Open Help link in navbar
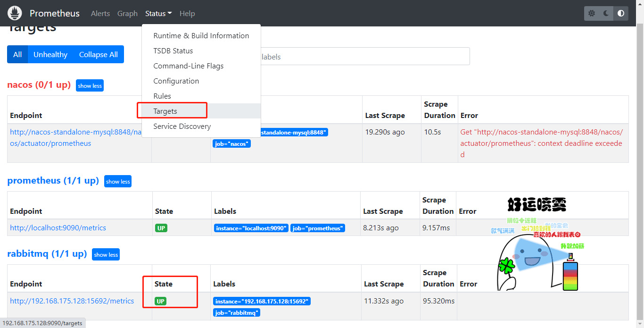The height and width of the screenshot is (328, 644). [187, 14]
